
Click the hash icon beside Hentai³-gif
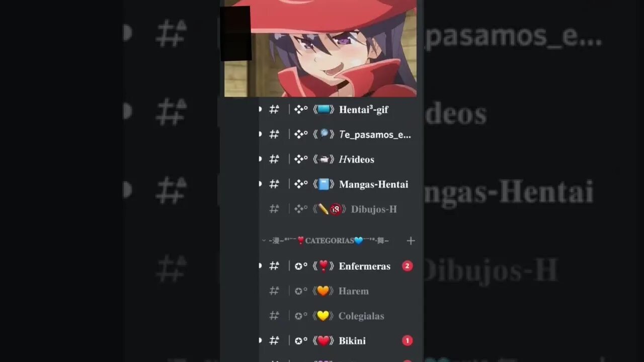point(274,110)
